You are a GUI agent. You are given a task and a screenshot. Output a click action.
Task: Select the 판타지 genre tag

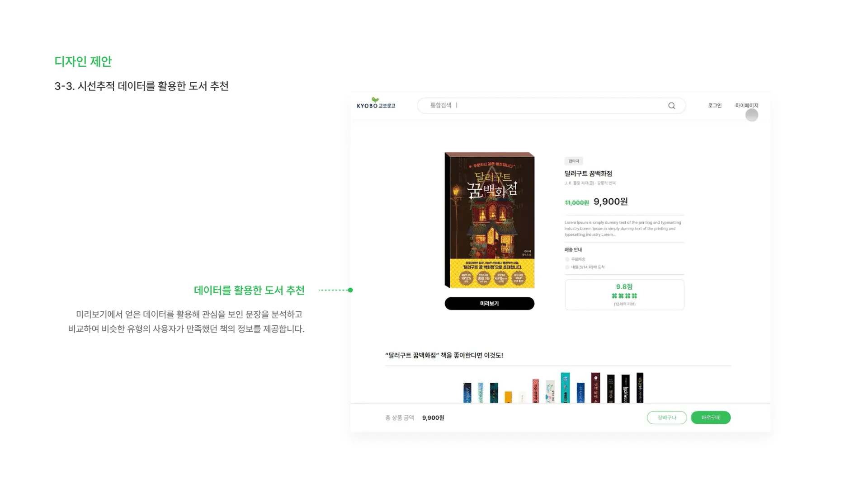(x=574, y=161)
